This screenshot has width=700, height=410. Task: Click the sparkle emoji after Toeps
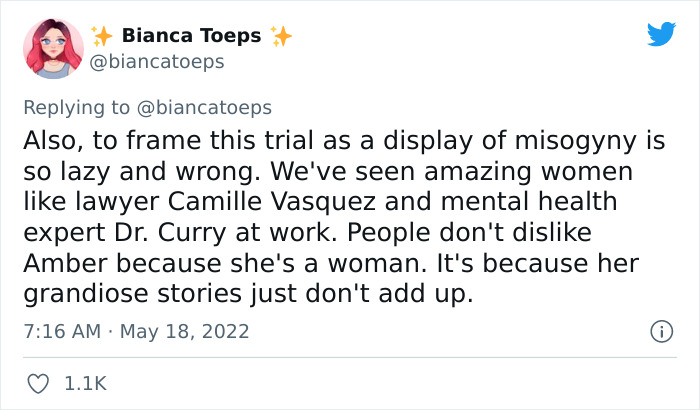281,36
